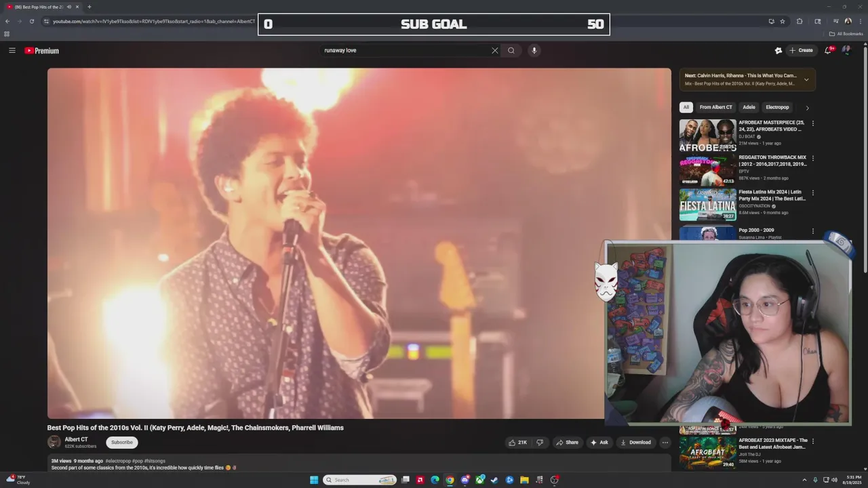The height and width of the screenshot is (488, 868).
Task: Start voice search with the microphone
Action: point(534,50)
